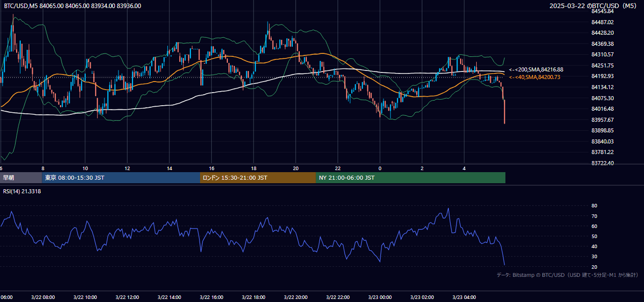Click price axis label 84545.84

coord(602,11)
